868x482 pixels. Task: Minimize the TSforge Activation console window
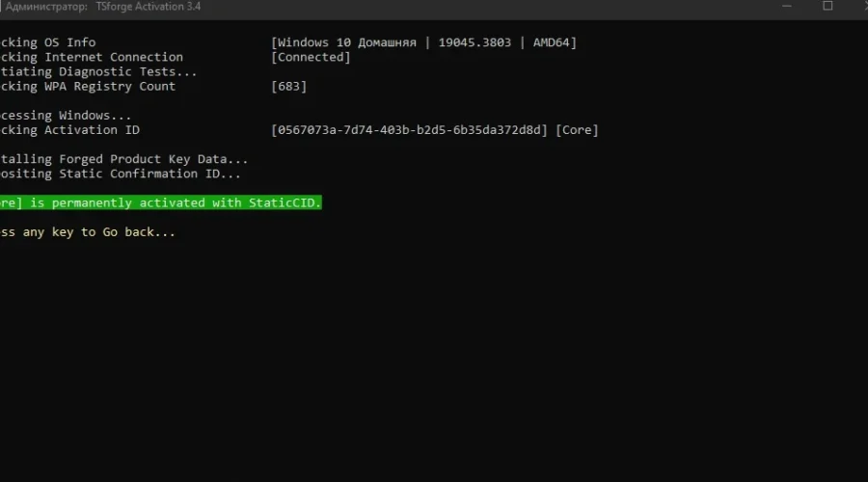783,6
